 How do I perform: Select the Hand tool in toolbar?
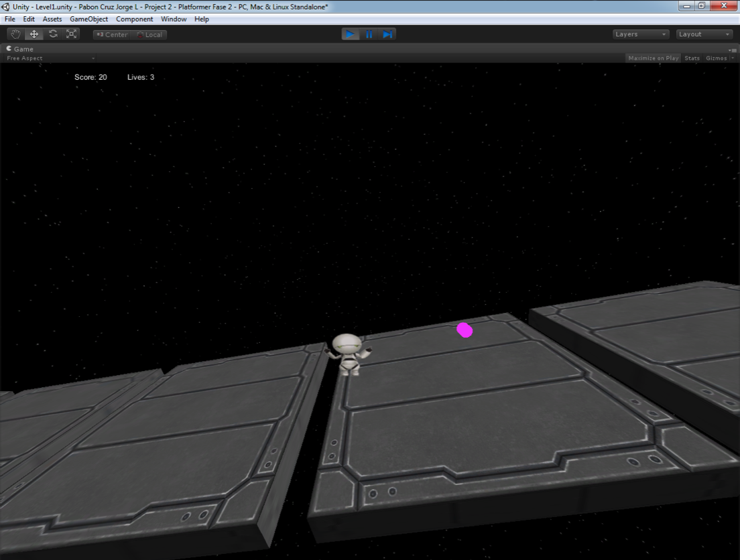(15, 34)
